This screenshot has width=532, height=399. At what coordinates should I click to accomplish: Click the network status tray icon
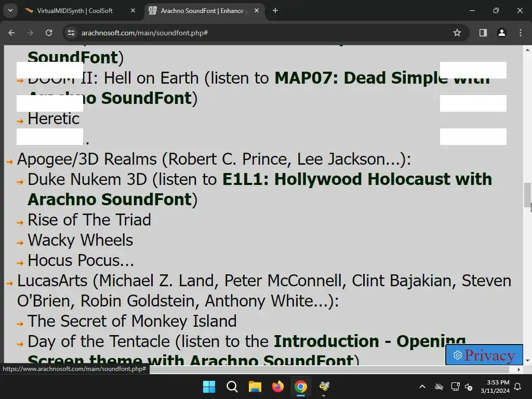coord(455,387)
